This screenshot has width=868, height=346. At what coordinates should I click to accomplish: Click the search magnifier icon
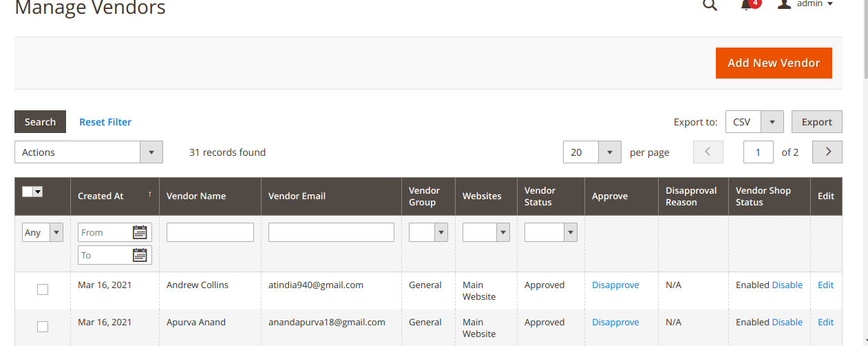710,6
